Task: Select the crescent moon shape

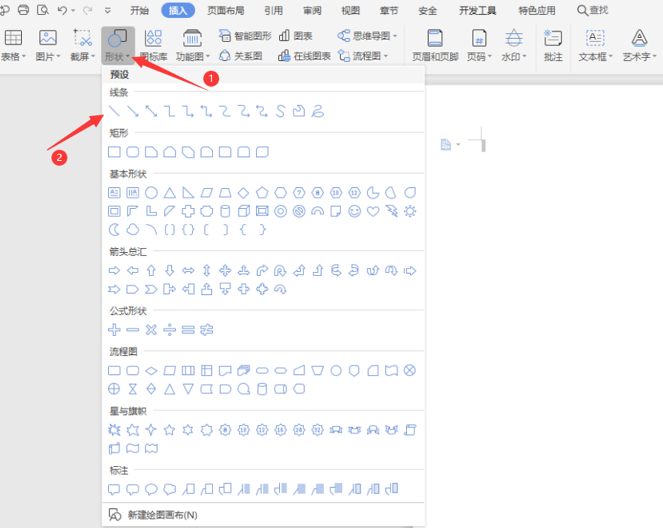Action: click(x=114, y=230)
